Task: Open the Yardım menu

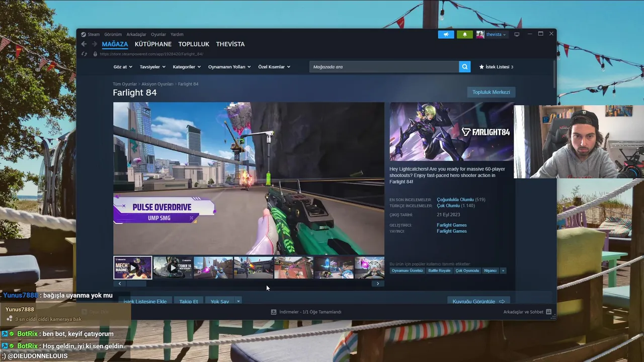Action: [177, 34]
